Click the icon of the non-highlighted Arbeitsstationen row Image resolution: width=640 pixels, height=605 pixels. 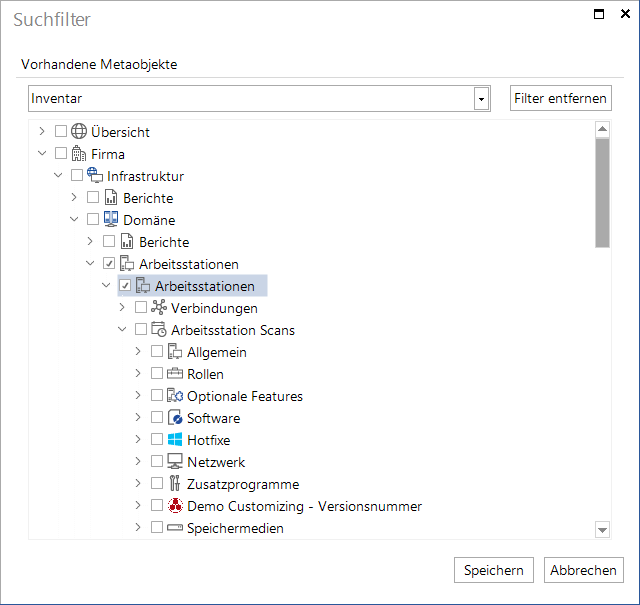click(x=127, y=263)
